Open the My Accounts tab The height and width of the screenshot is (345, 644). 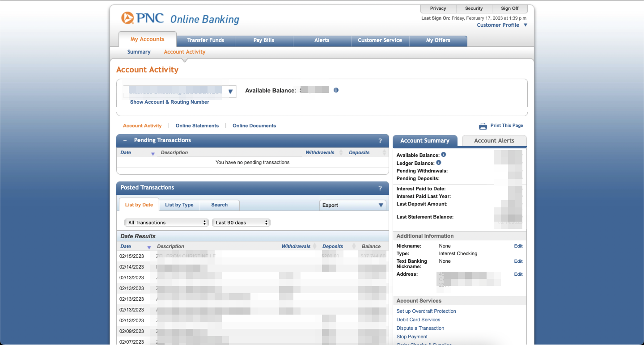click(148, 39)
